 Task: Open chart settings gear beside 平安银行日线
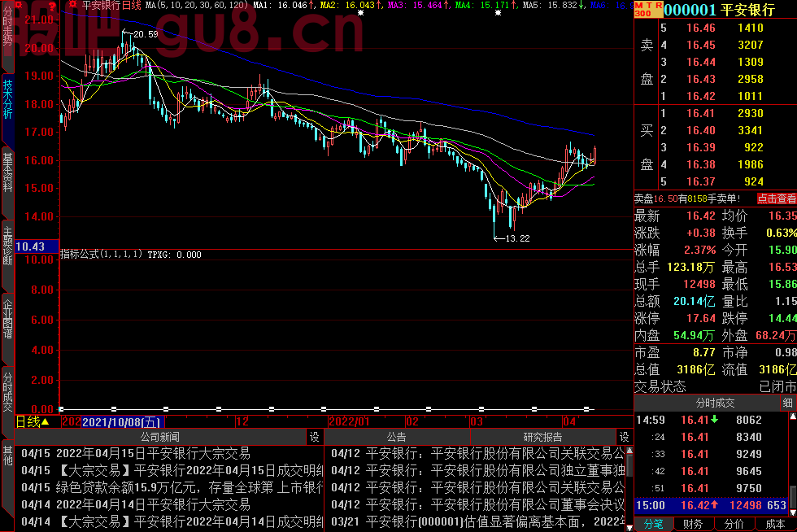point(72,5)
